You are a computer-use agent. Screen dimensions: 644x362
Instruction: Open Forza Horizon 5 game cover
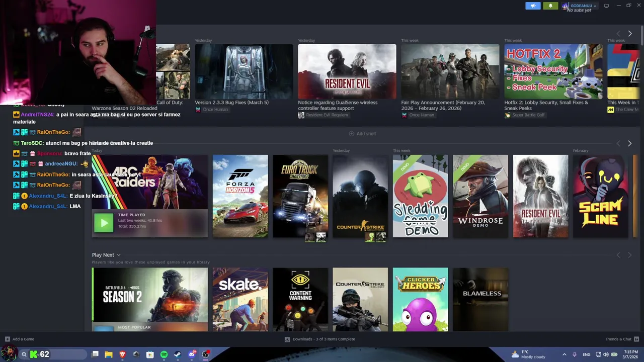point(240,196)
